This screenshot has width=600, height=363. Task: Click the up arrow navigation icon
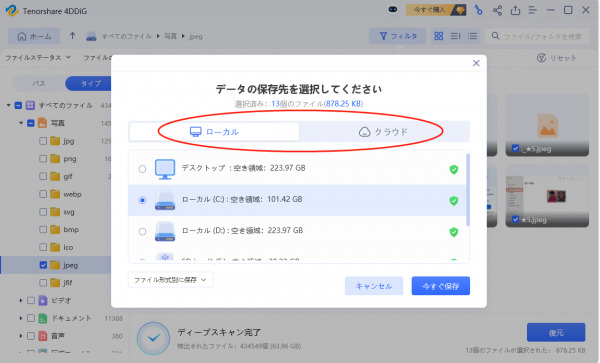72,36
